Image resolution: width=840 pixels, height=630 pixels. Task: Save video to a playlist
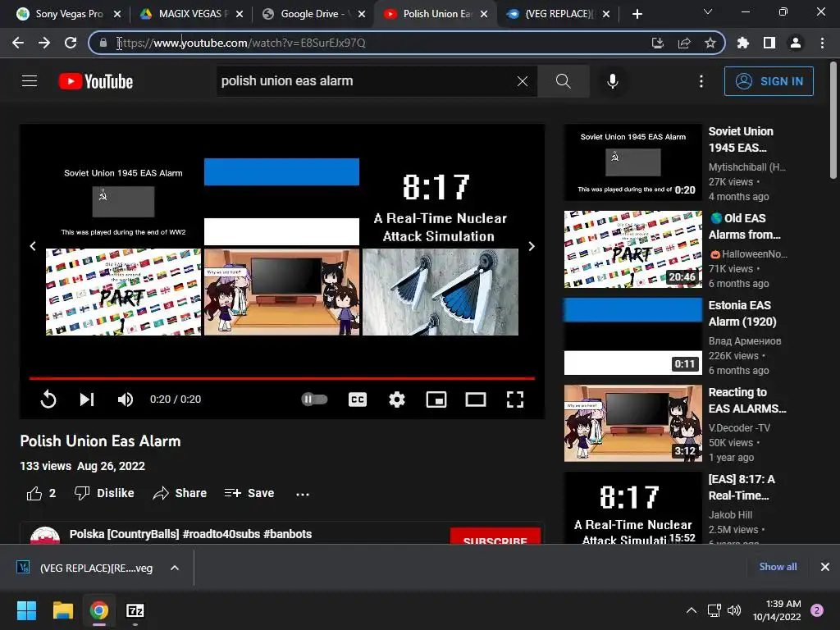pos(249,493)
